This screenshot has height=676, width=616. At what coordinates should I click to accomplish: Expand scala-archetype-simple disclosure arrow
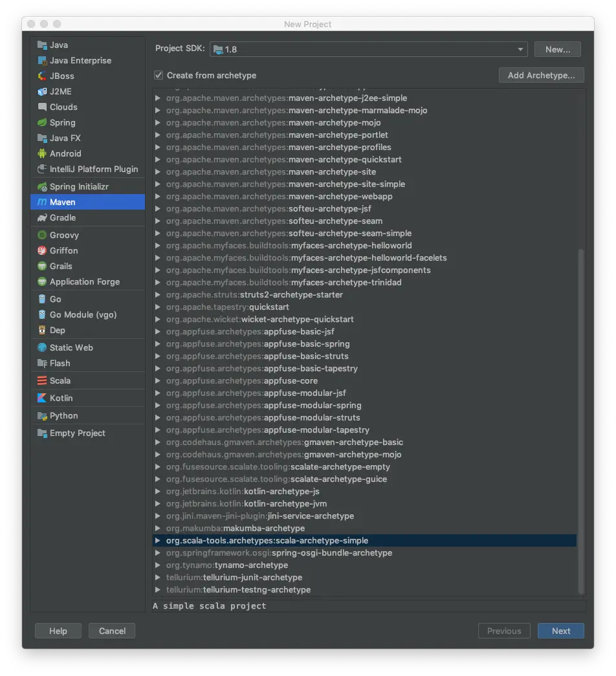click(158, 540)
